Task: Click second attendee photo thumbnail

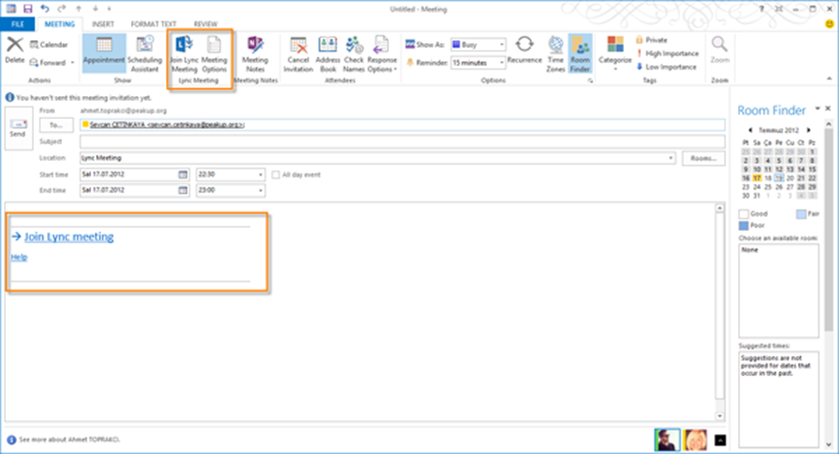Action: point(695,440)
